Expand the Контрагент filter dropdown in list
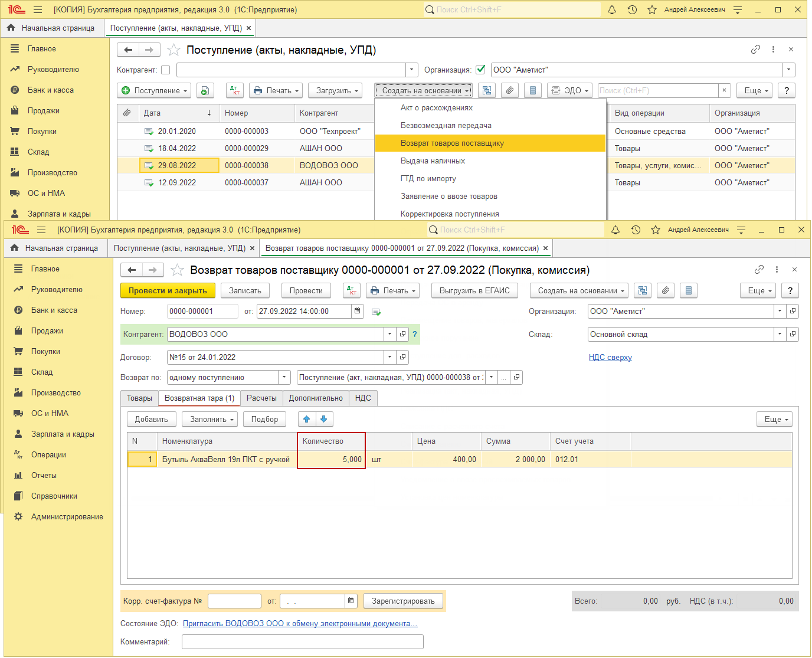 [x=412, y=70]
